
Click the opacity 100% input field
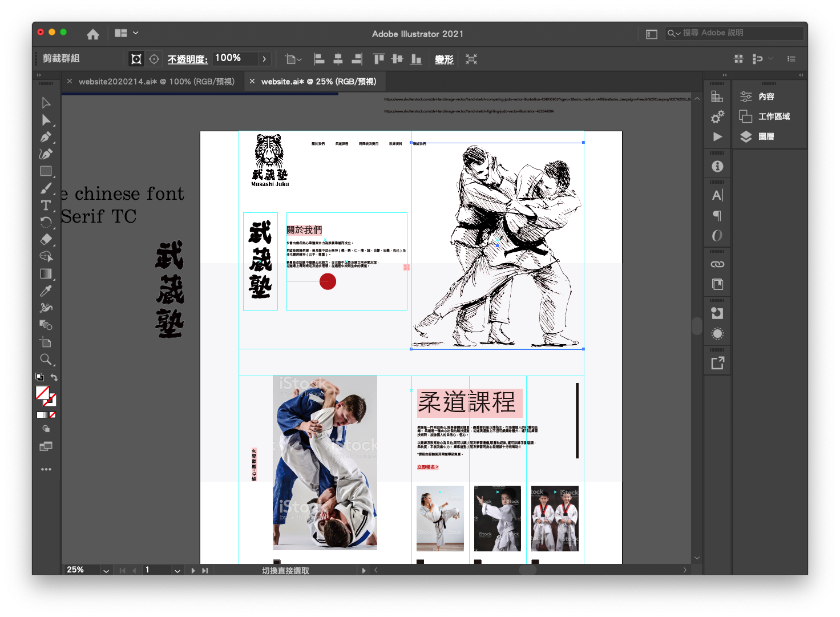[235, 58]
